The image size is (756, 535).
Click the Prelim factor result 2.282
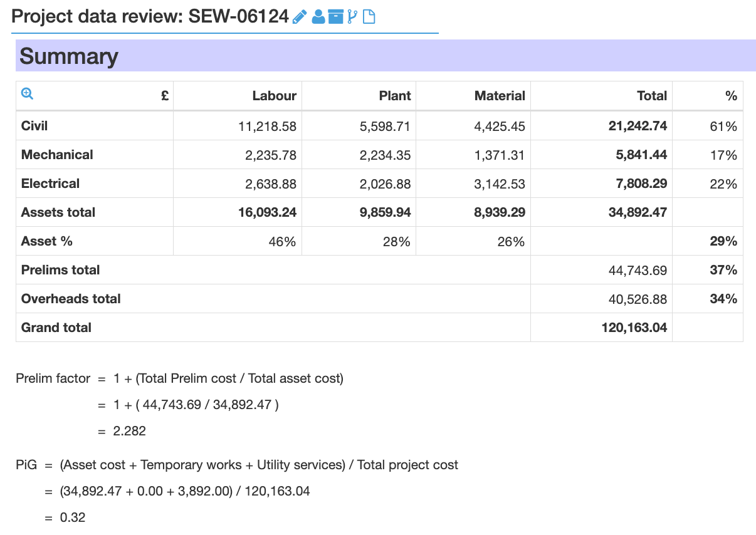click(129, 431)
